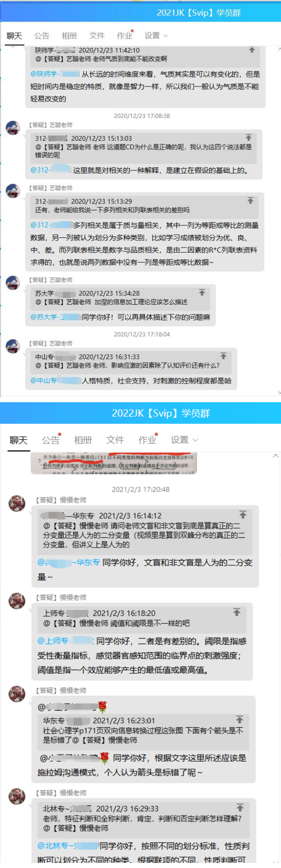The width and height of the screenshot is (281, 868).
Task: Jump to quoted message dated 2020/12/23 15:13:29
Action: (x=250, y=201)
